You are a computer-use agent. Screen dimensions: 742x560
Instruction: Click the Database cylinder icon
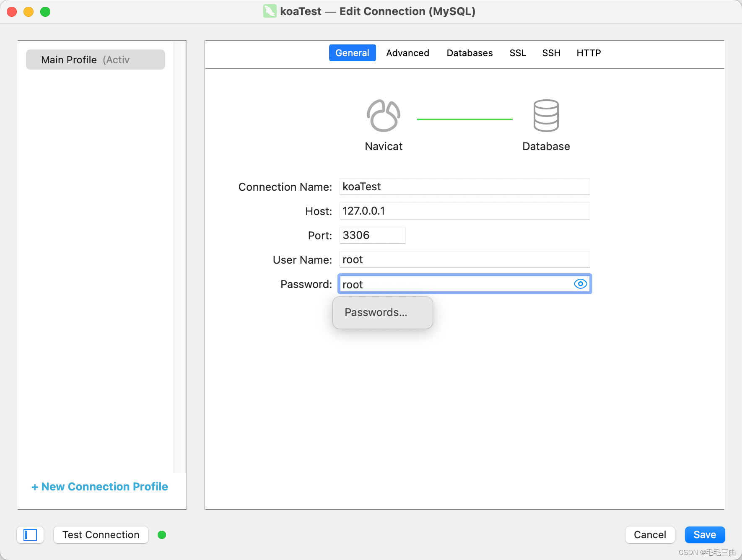click(x=546, y=116)
